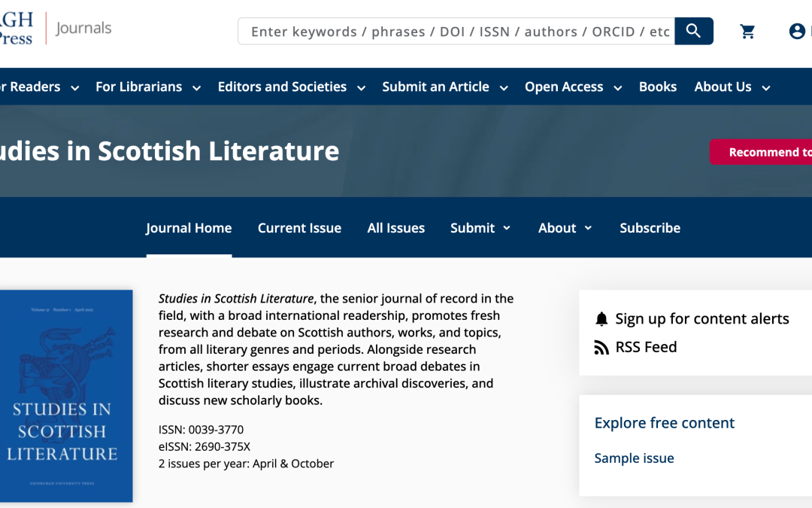Click the user account icon
The width and height of the screenshot is (812, 508).
pos(798,31)
